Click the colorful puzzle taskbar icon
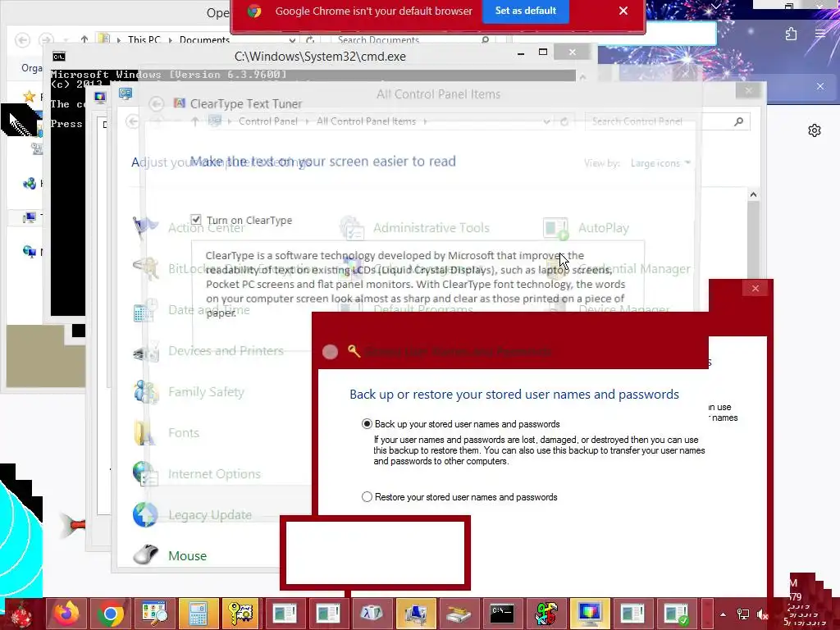Viewport: 840px width, 630px height. pyautogui.click(x=546, y=614)
